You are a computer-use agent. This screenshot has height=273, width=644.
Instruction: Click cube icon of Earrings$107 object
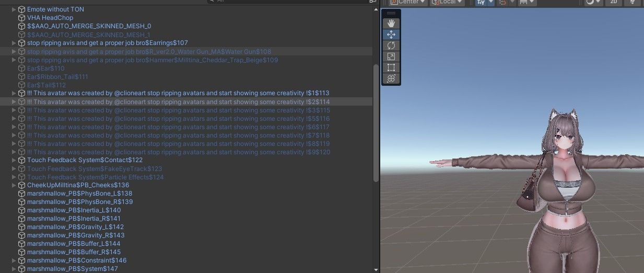click(22, 43)
